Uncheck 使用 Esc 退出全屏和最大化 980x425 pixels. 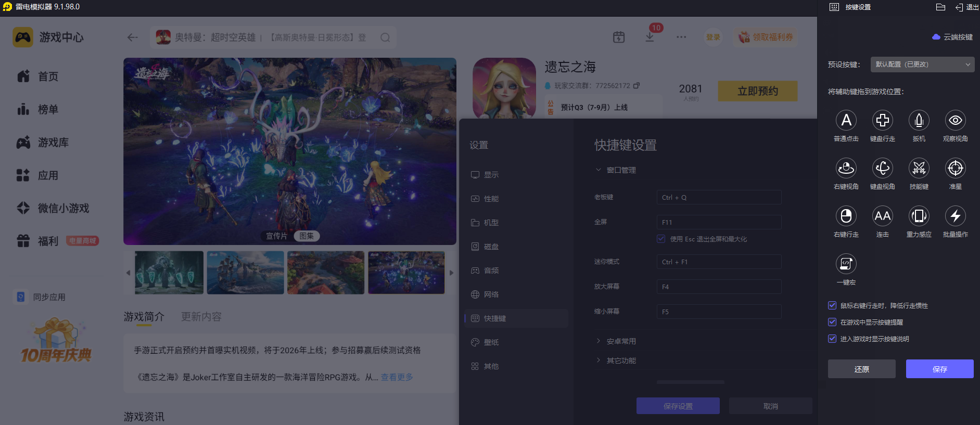point(661,239)
